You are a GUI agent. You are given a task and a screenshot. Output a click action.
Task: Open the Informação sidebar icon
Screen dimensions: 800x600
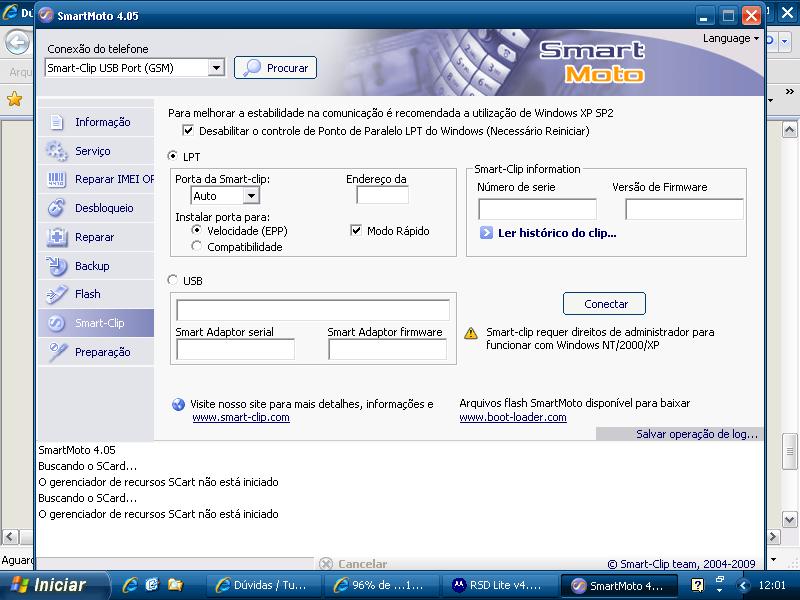[x=57, y=122]
